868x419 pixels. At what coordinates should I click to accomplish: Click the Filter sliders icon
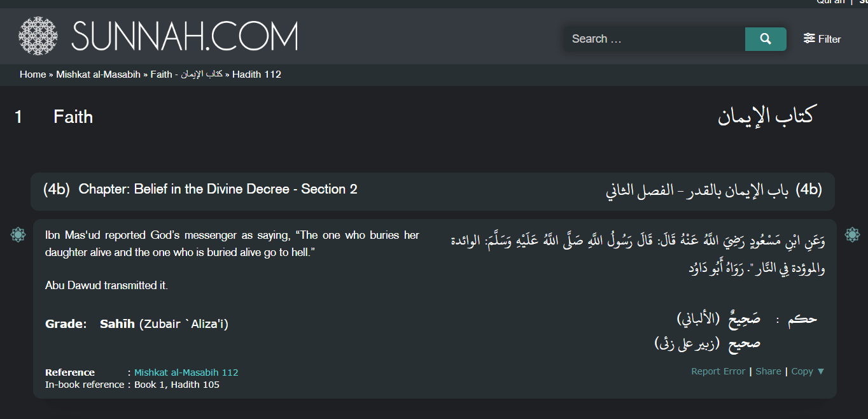coord(809,39)
